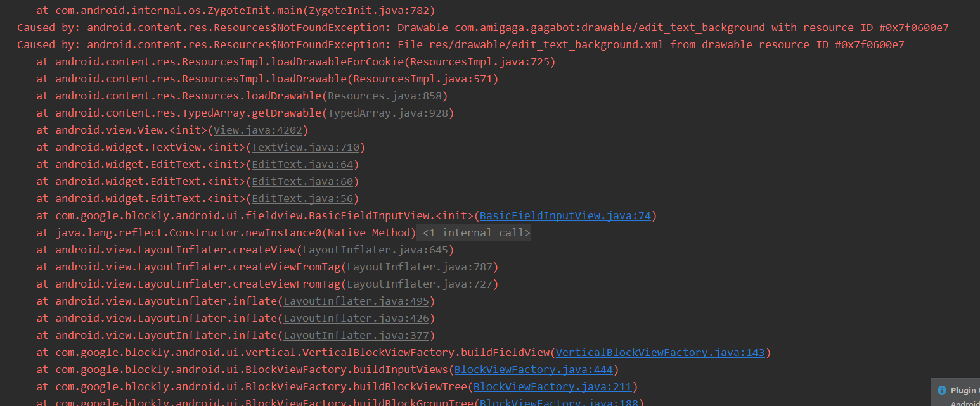
Task: Open the BlockViewFactory.java:211 link
Action: (x=553, y=387)
